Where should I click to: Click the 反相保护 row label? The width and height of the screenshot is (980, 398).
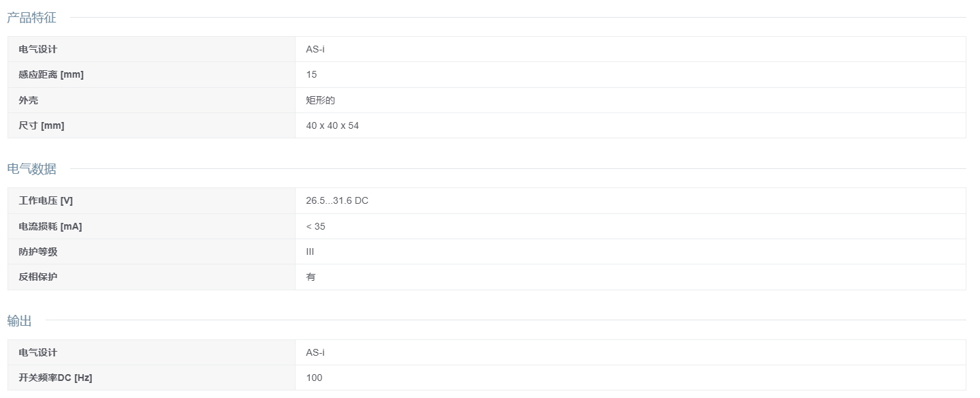tap(38, 277)
